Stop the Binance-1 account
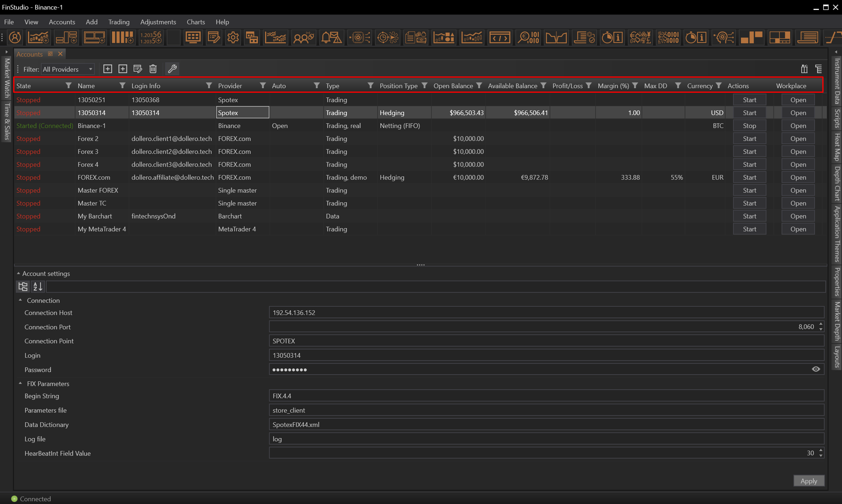The width and height of the screenshot is (842, 504). click(749, 126)
